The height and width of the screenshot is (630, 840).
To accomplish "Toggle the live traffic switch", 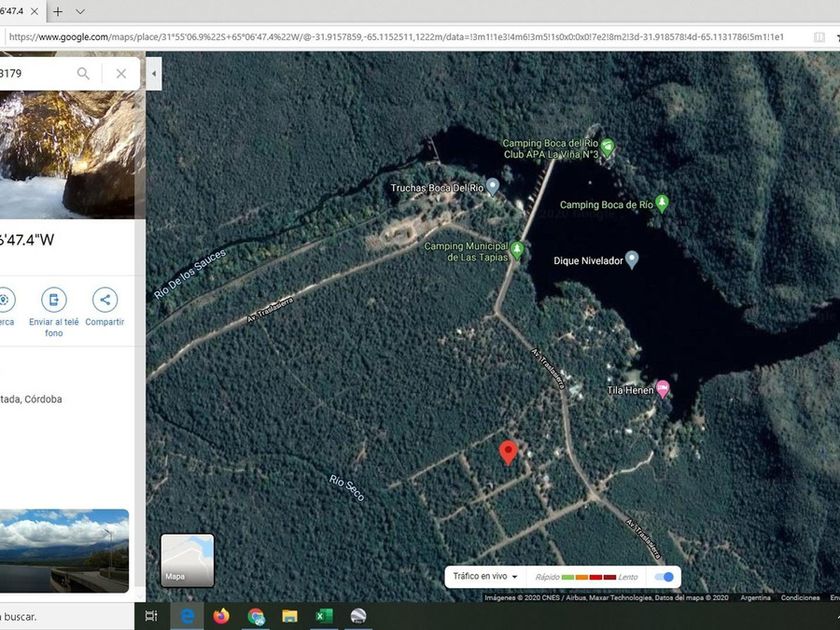I will pyautogui.click(x=663, y=577).
